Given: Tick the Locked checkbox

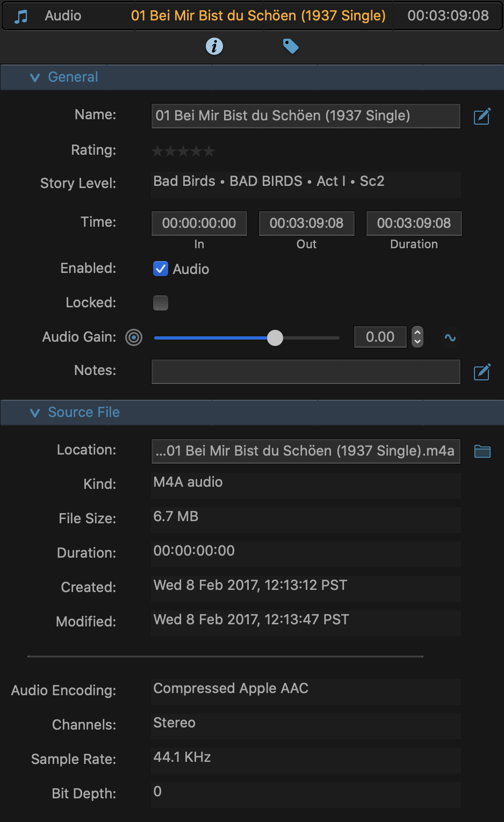Looking at the screenshot, I should 161,303.
